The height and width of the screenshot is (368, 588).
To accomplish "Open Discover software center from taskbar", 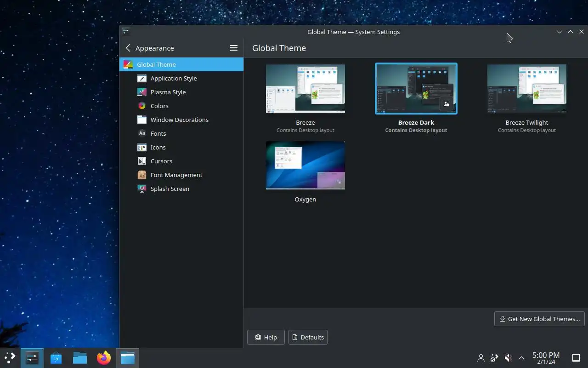I will click(56, 358).
